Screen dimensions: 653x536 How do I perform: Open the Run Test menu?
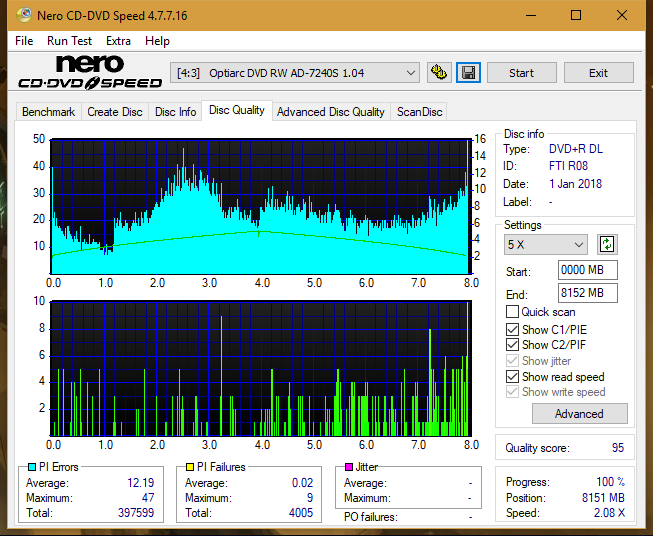click(69, 41)
